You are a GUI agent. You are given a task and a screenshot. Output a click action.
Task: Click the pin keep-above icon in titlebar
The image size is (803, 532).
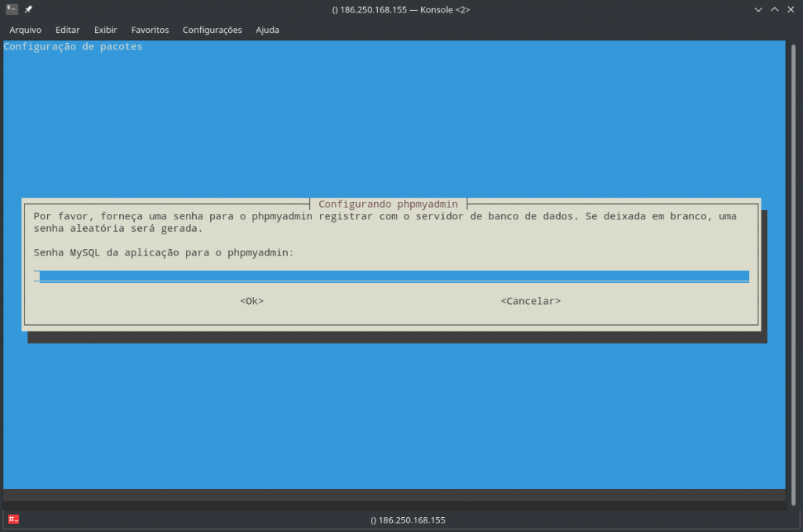[28, 9]
